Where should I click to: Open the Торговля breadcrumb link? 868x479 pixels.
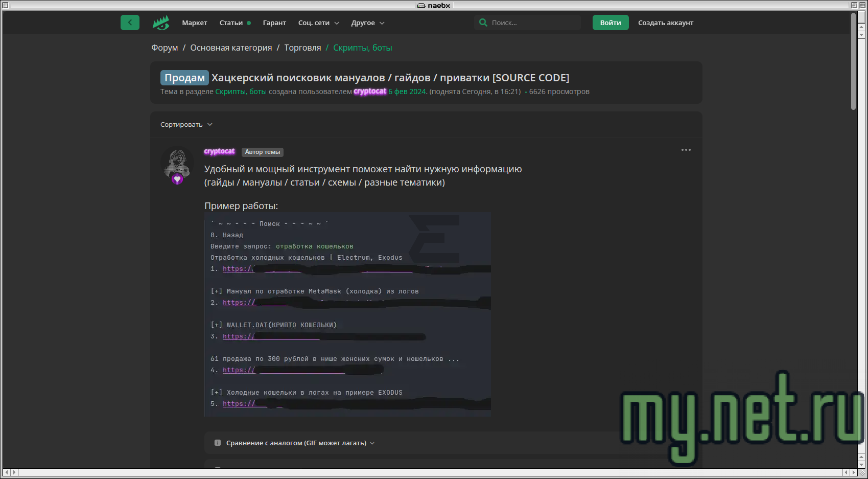click(302, 48)
